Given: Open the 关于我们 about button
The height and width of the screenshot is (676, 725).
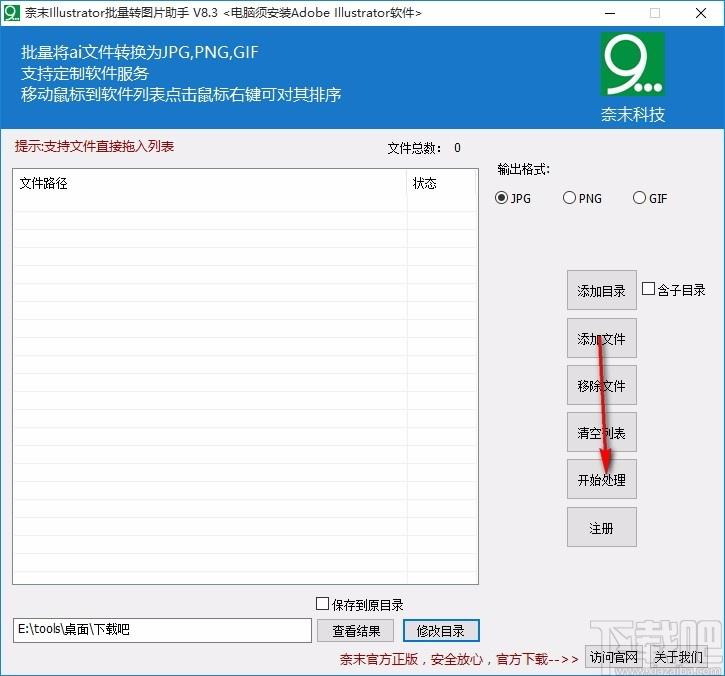Looking at the screenshot, I should pos(678,657).
